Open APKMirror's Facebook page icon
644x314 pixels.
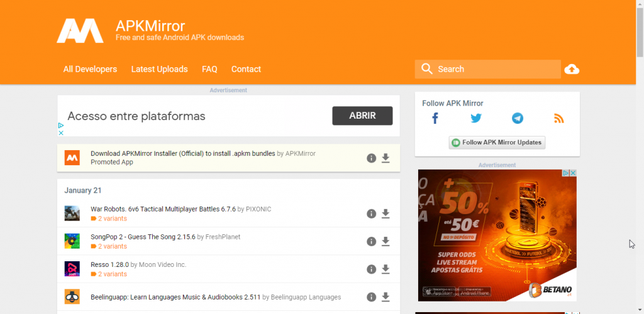[435, 118]
